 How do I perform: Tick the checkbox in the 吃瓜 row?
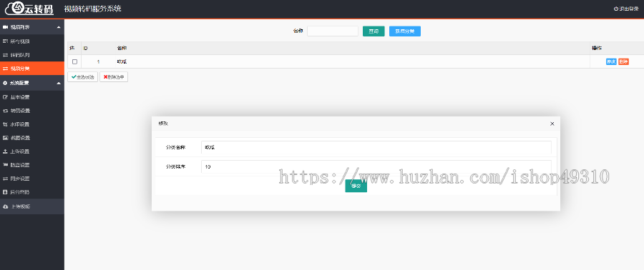pyautogui.click(x=74, y=62)
